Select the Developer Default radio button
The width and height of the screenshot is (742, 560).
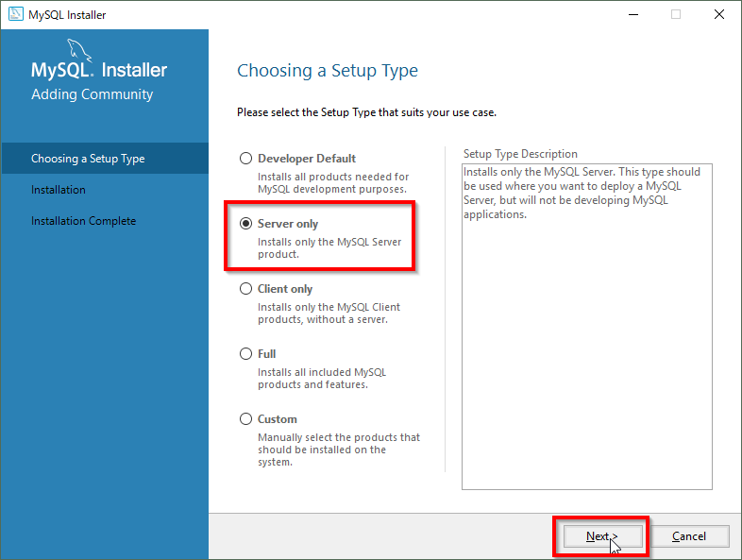tap(245, 158)
